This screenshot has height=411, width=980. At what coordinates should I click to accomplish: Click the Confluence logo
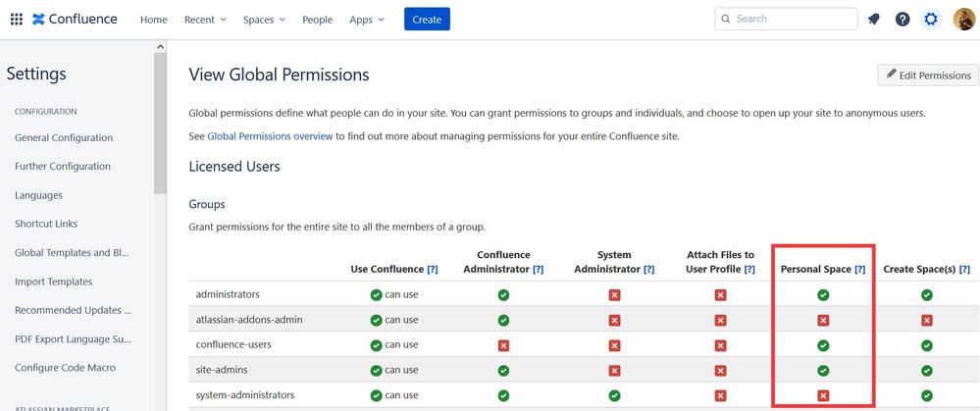click(x=75, y=19)
